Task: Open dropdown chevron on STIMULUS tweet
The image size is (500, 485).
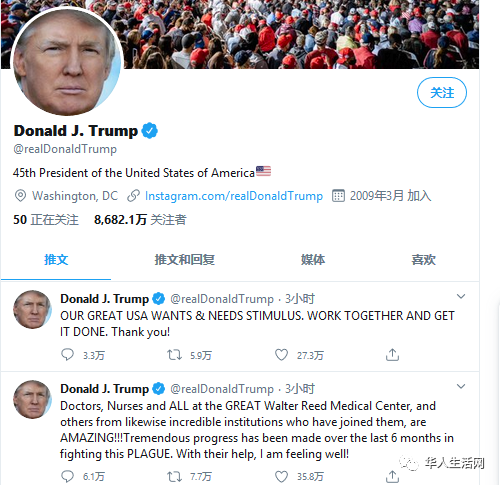Action: pos(461,296)
